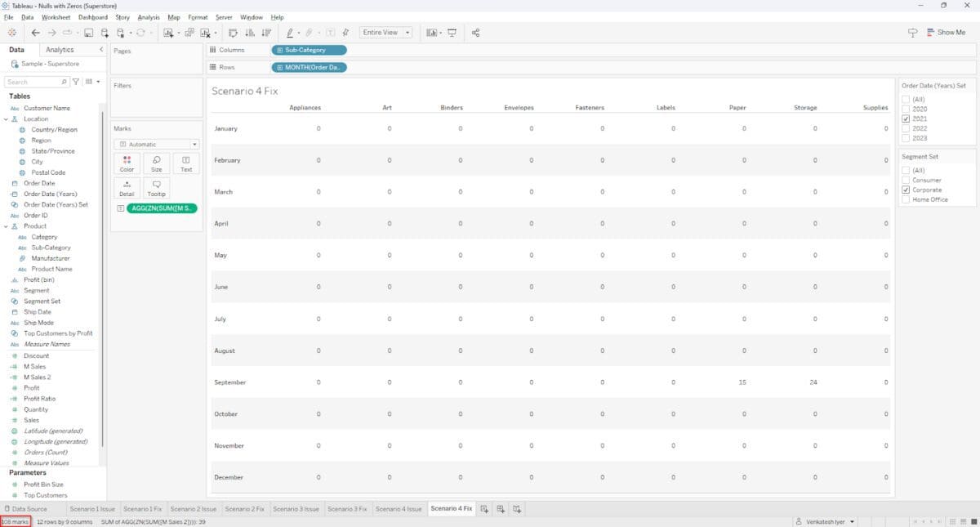This screenshot has width=980, height=527.
Task: Collapse the Location folder in Data pane
Action: pos(6,118)
